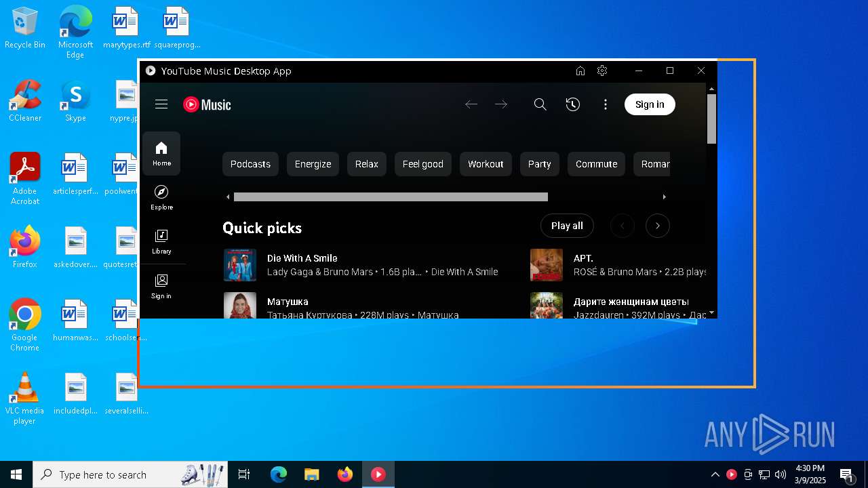Play APT. album thumbnail
The image size is (868, 488).
547,265
